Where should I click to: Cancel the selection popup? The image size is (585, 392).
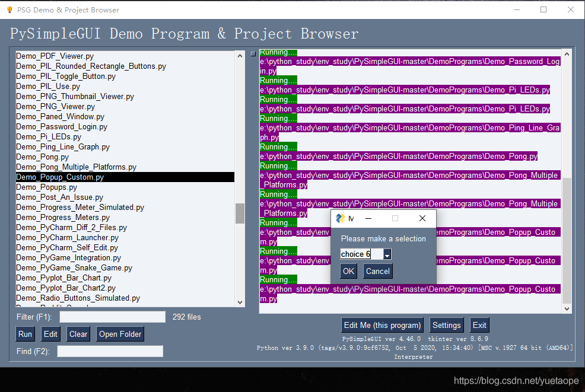(x=377, y=271)
